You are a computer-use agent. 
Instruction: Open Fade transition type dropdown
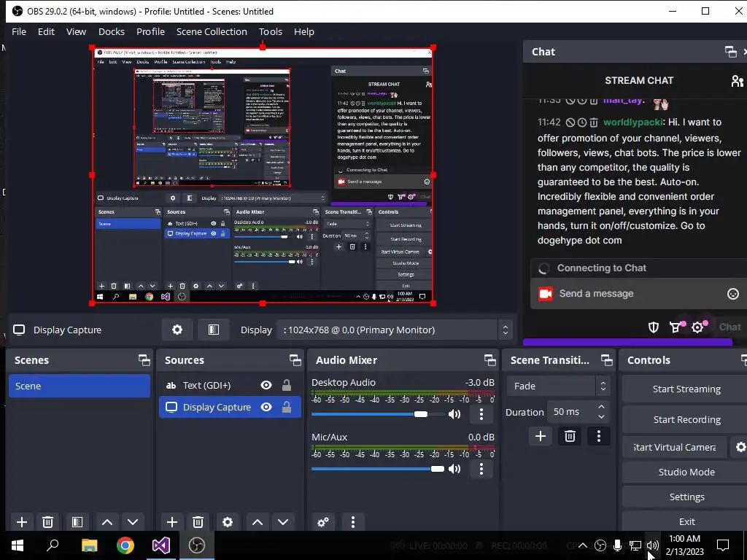[559, 386]
